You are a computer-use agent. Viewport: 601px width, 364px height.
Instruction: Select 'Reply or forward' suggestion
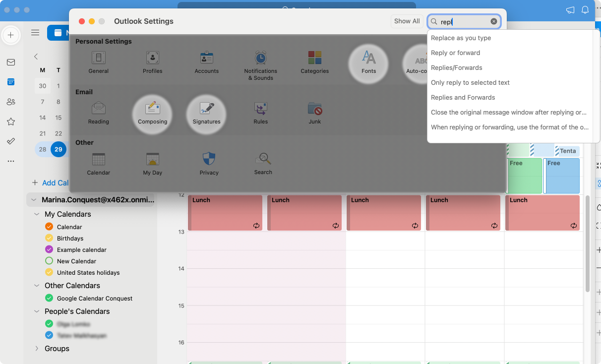(510, 53)
